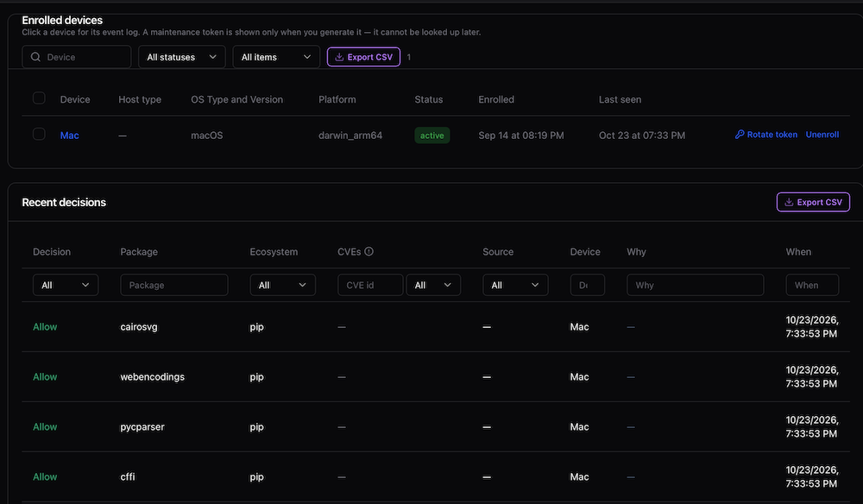Open the All items dropdown
Image resolution: width=863 pixels, height=504 pixels.
(276, 57)
